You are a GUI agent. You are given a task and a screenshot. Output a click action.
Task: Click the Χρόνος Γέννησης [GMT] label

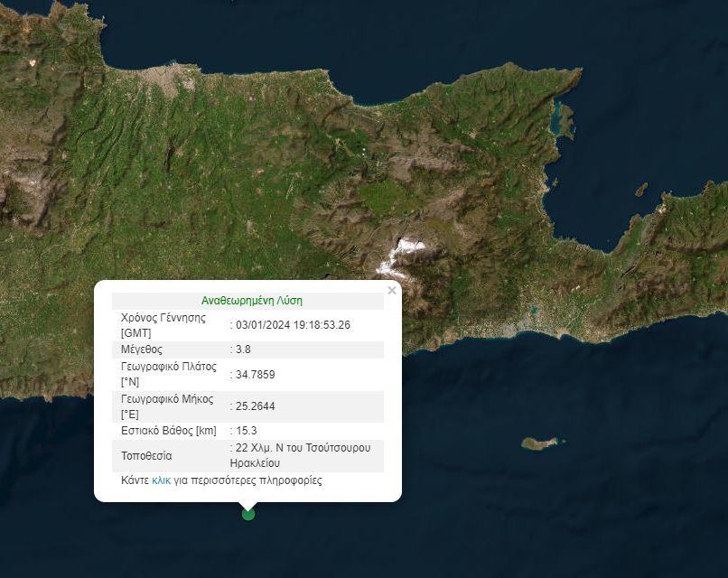(163, 325)
